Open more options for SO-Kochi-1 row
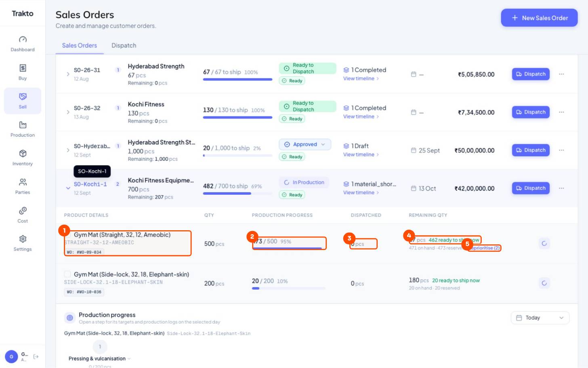Screen dimensions: 588x368 click(561, 188)
